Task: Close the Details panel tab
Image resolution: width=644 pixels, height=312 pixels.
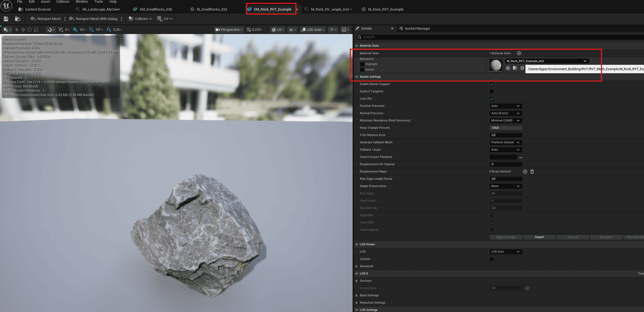Action: 392,28
